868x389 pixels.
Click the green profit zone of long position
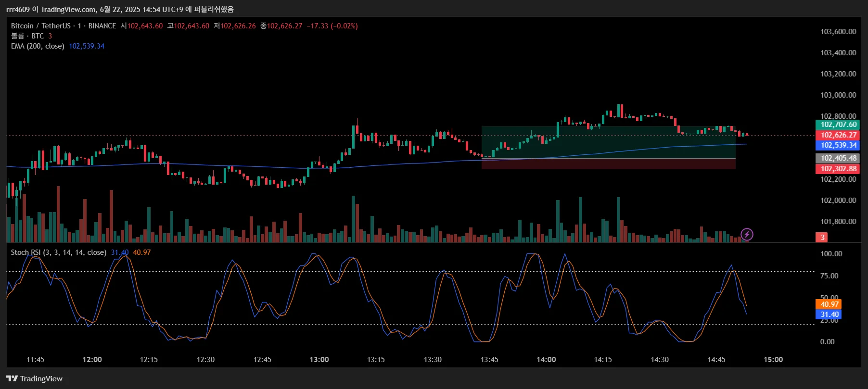(608, 142)
